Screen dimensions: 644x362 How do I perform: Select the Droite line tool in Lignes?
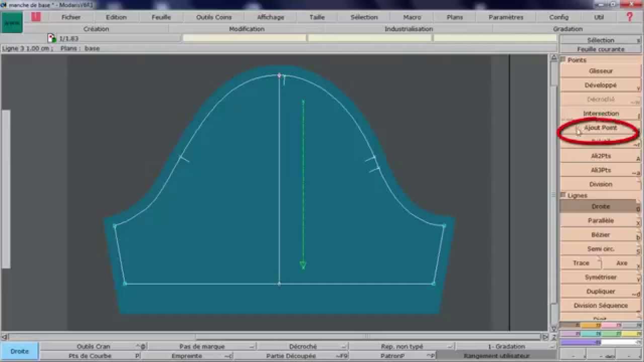601,207
